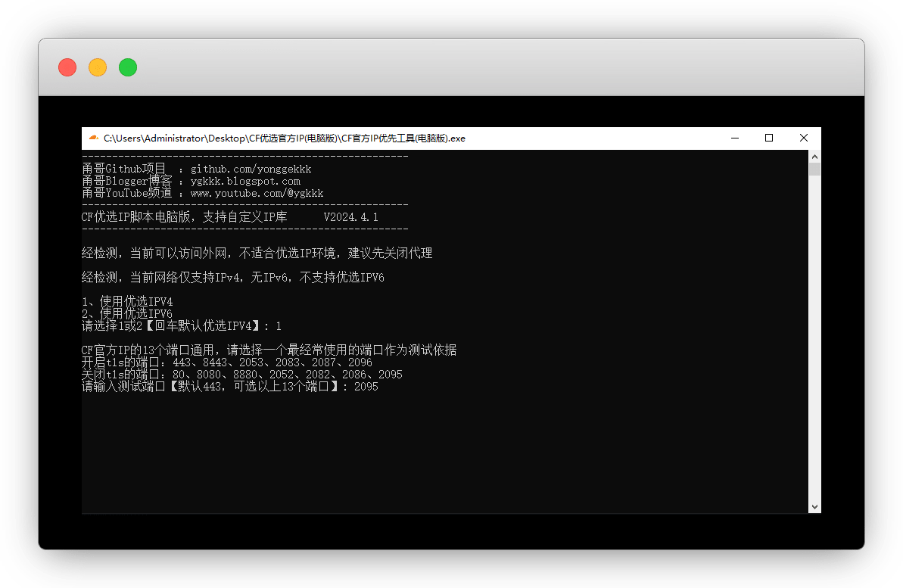
Task: Close the console window with X
Action: [x=804, y=138]
